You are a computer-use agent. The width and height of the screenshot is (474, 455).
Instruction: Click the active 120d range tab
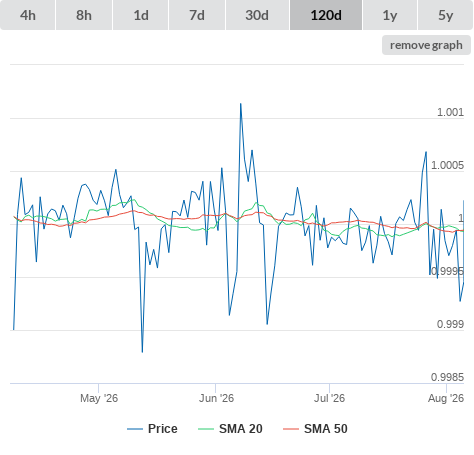(326, 15)
